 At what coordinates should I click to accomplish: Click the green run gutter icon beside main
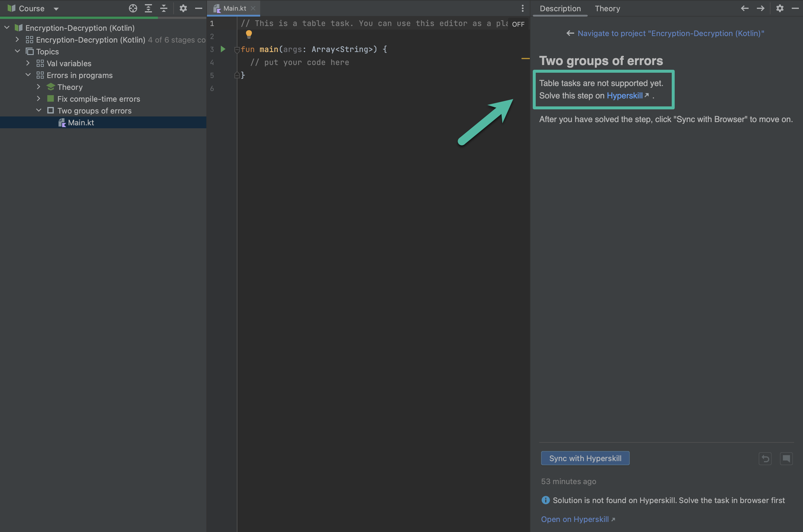(223, 49)
